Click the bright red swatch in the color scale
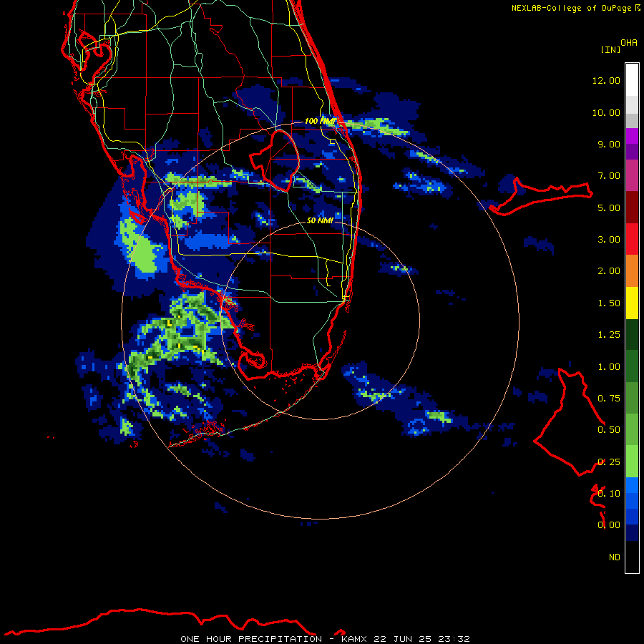 [x=632, y=239]
